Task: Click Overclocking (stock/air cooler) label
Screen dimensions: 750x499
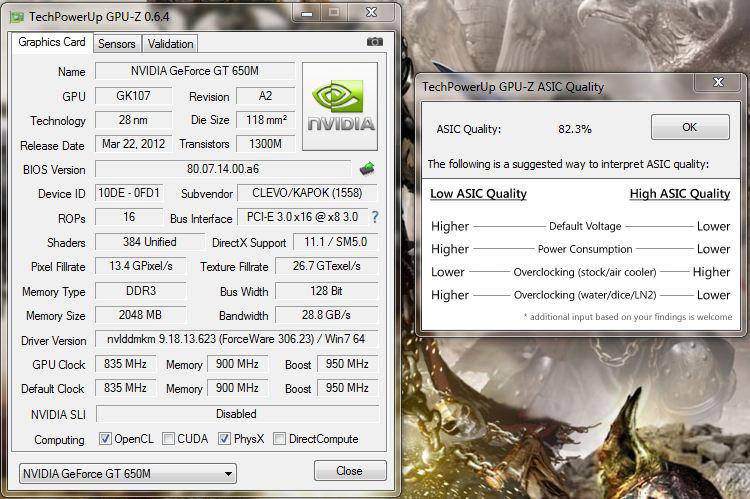Action: (585, 272)
